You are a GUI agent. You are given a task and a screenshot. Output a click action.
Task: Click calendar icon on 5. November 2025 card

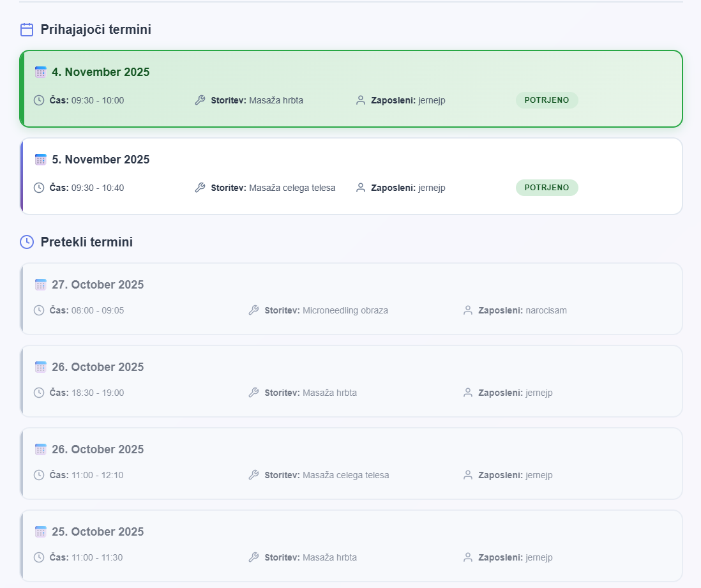[41, 160]
